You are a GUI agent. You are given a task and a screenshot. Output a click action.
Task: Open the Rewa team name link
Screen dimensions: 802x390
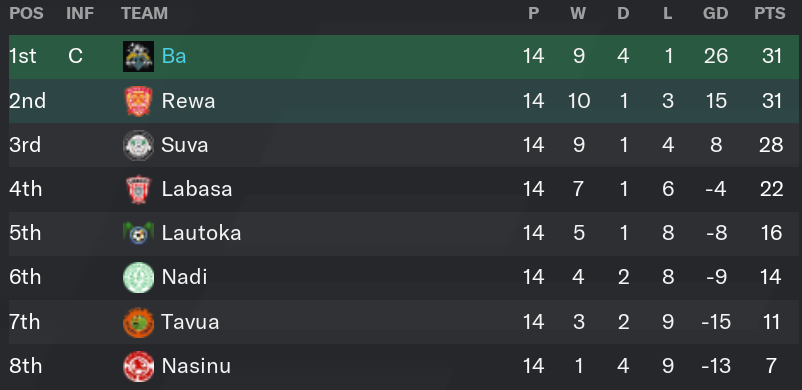tap(188, 101)
